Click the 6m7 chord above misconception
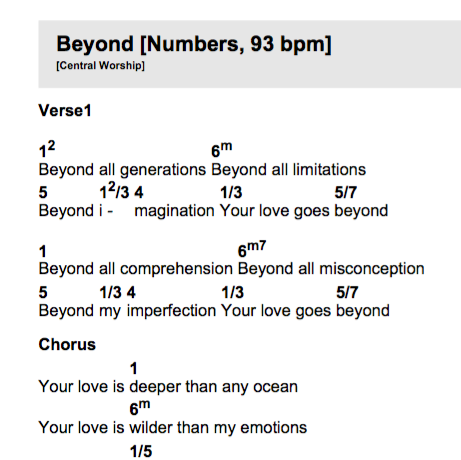The image size is (461, 460). (252, 249)
